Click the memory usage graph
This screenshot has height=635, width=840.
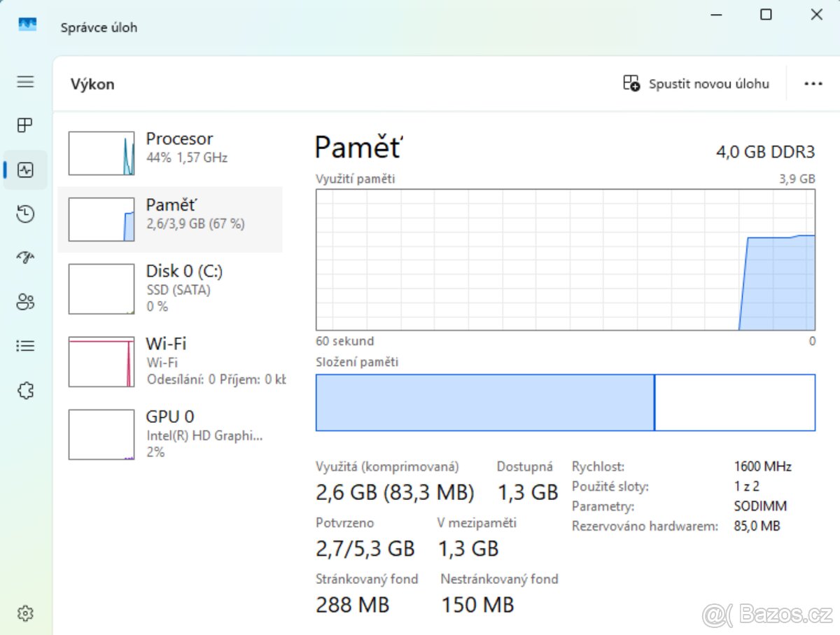coord(565,260)
